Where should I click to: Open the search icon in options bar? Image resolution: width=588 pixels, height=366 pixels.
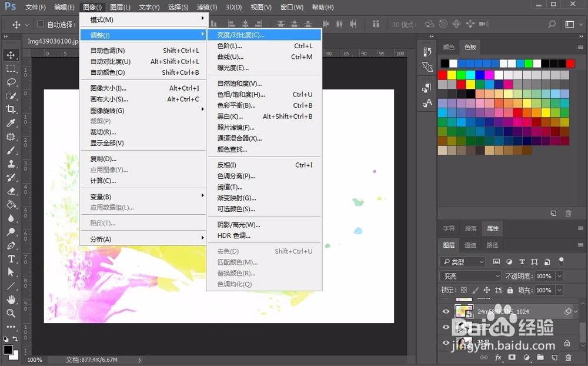(552, 24)
